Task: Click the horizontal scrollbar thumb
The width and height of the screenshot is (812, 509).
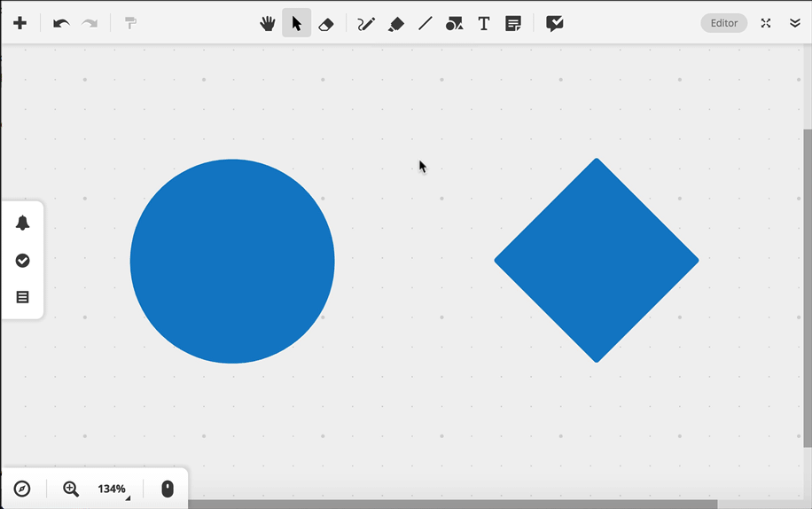Action: click(453, 505)
